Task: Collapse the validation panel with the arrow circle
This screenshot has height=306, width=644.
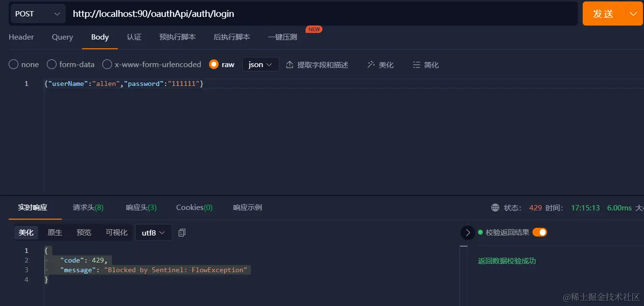Action: pyautogui.click(x=467, y=233)
